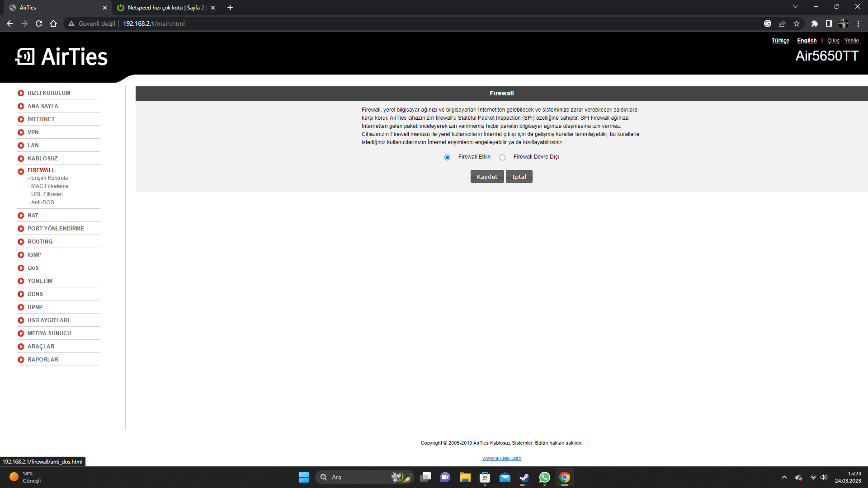Open the www.airties.com link
This screenshot has width=868, height=488.
(501, 458)
